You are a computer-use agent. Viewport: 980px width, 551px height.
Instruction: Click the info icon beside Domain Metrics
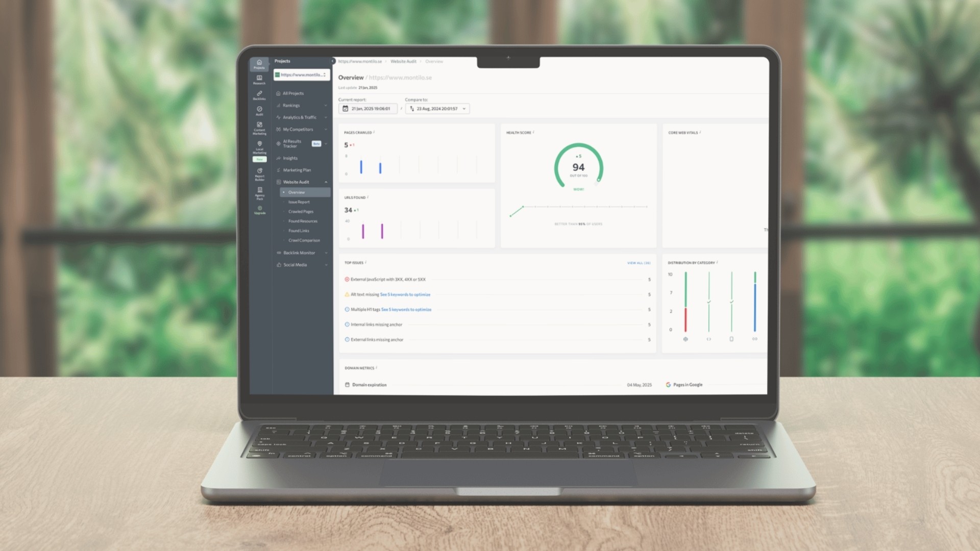(377, 367)
